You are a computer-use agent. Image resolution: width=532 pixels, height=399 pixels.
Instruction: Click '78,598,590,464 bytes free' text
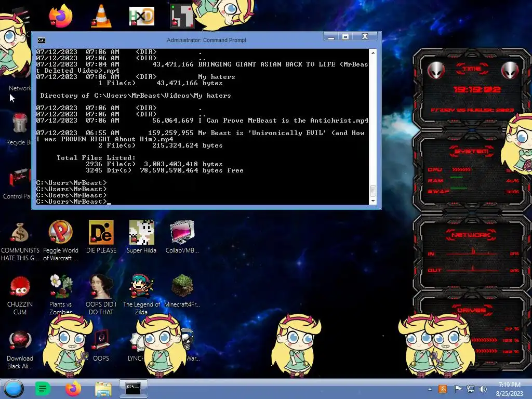tap(192, 170)
